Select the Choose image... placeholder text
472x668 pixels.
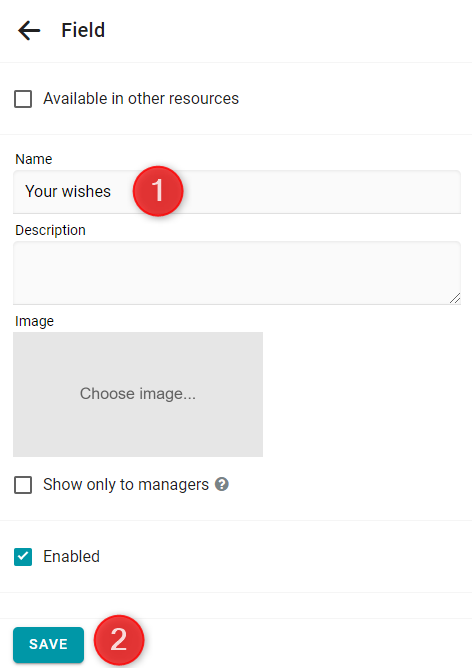pos(138,394)
